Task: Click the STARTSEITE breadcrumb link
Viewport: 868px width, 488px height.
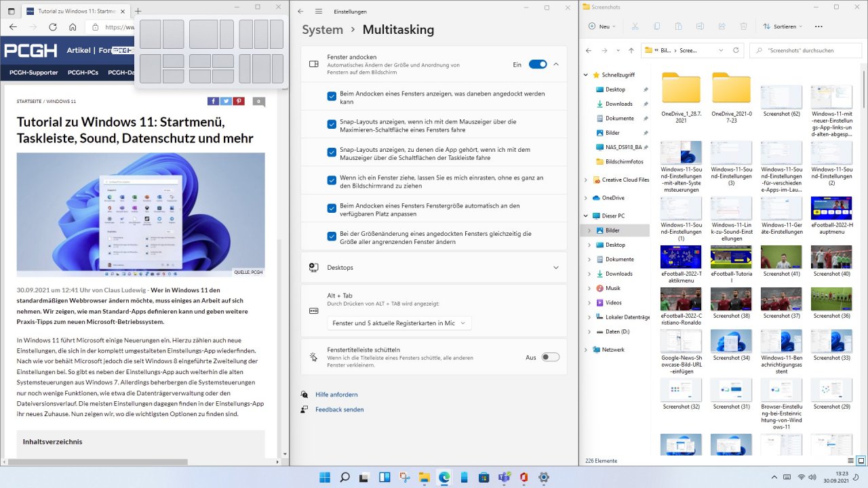Action: click(28, 101)
